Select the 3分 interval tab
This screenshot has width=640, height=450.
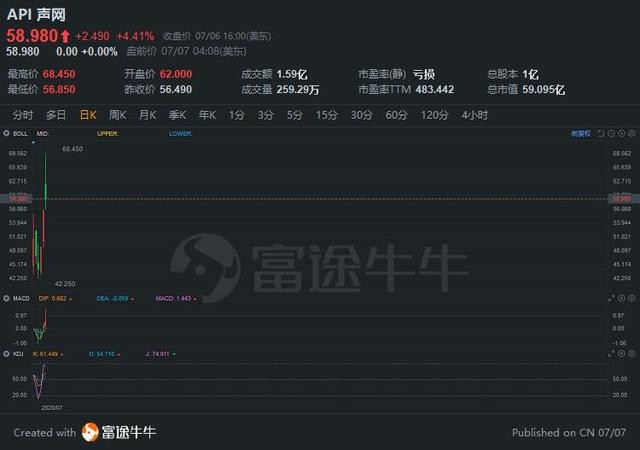click(x=265, y=115)
